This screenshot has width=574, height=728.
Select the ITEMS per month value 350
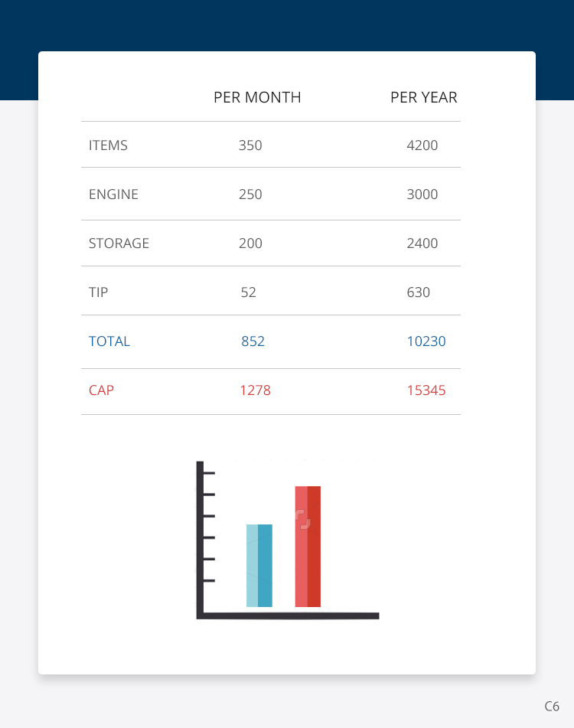[x=250, y=145]
